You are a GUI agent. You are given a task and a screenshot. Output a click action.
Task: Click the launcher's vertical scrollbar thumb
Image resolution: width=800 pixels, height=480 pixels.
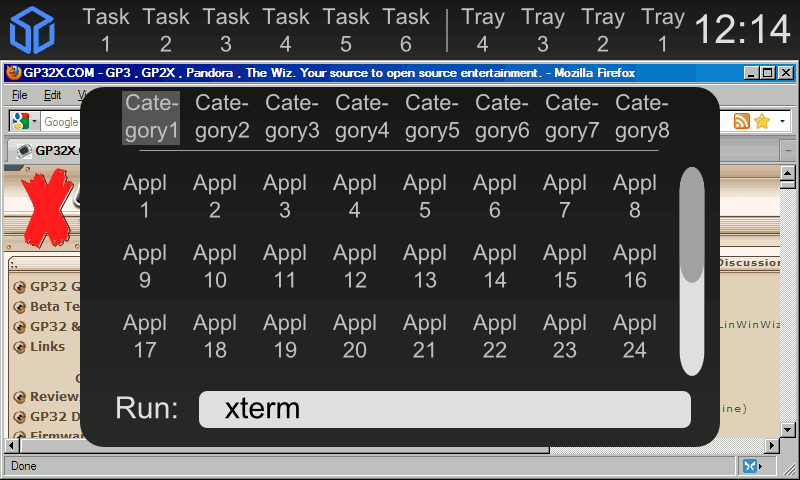[692, 225]
